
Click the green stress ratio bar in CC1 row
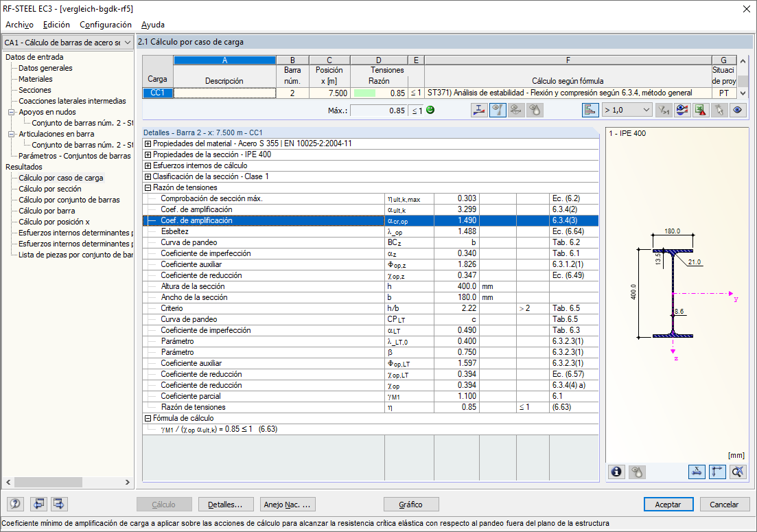tap(364, 93)
